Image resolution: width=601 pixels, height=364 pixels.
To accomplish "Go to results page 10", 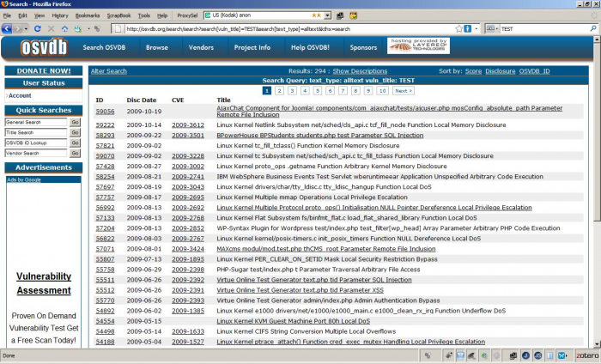I will tap(382, 91).
